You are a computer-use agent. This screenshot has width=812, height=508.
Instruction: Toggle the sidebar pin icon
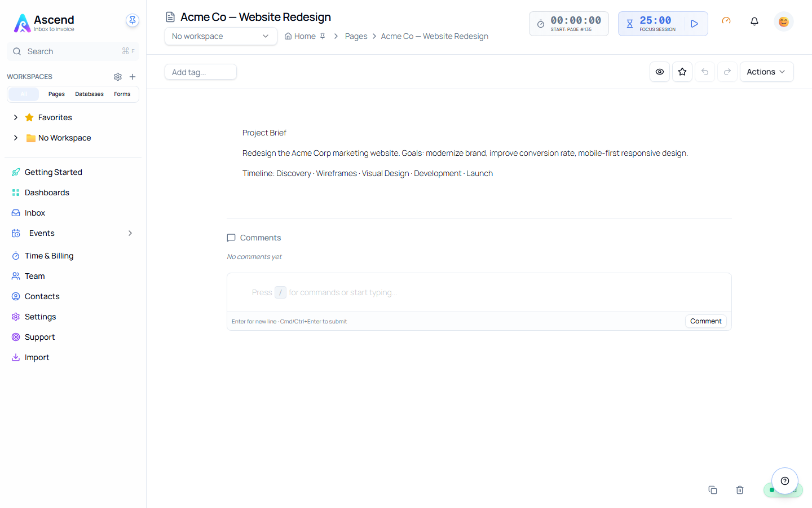[132, 20]
